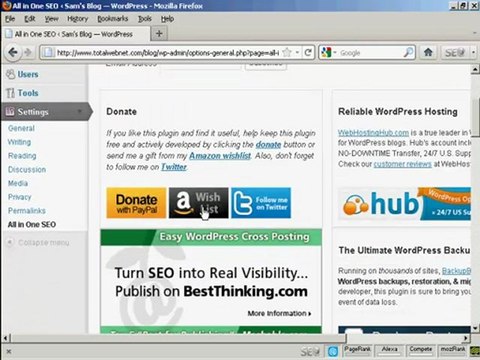Click Amazon Wish List button
Viewport: 480px width, 360px height.
[199, 203]
